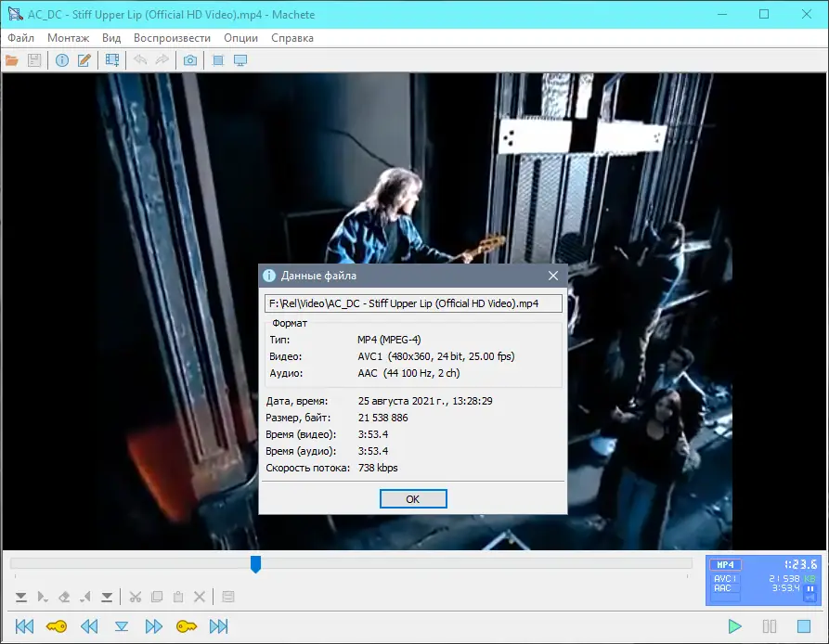
Task: Click the pencil tag editor toolbar icon
Action: (x=84, y=60)
